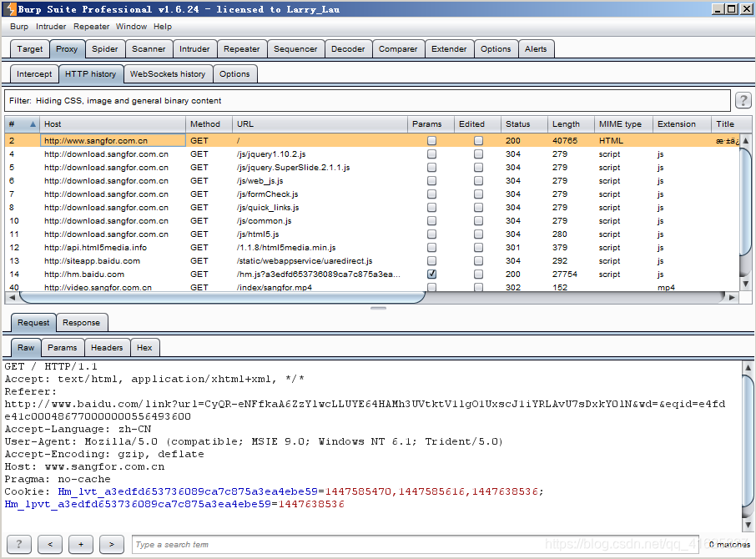Go to next search match arrow button

coord(111,544)
